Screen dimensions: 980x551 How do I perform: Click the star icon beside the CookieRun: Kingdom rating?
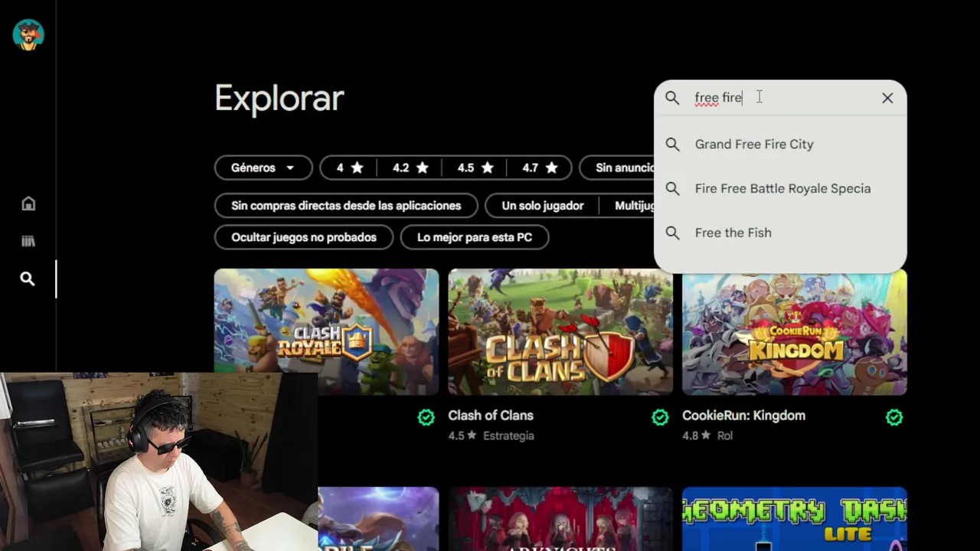[706, 435]
